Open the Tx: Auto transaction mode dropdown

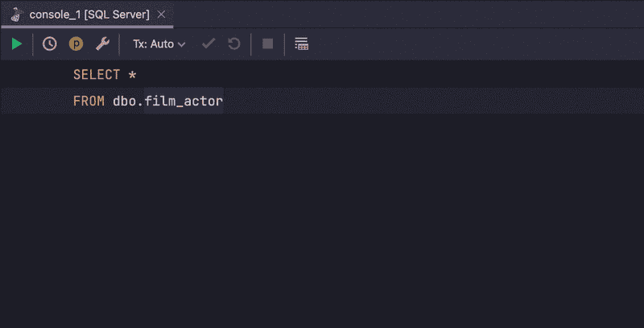(159, 44)
